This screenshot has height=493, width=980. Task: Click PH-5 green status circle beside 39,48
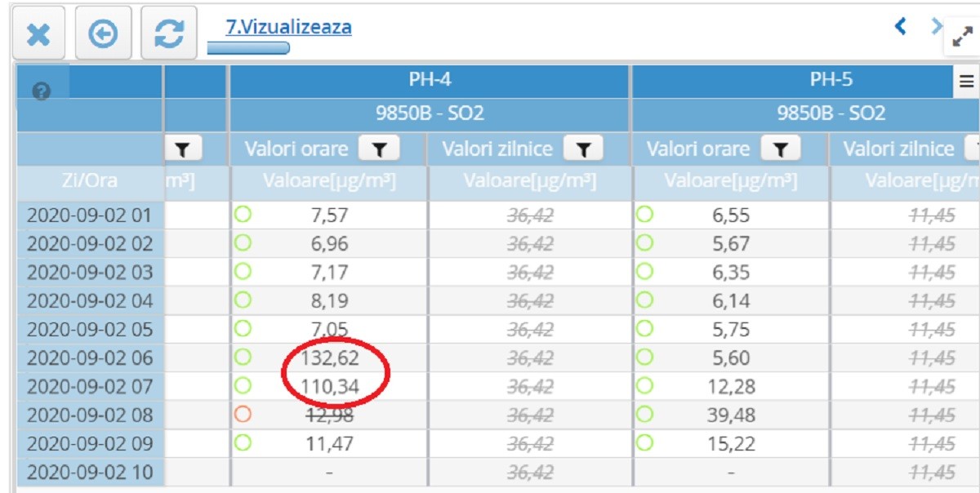tap(645, 415)
